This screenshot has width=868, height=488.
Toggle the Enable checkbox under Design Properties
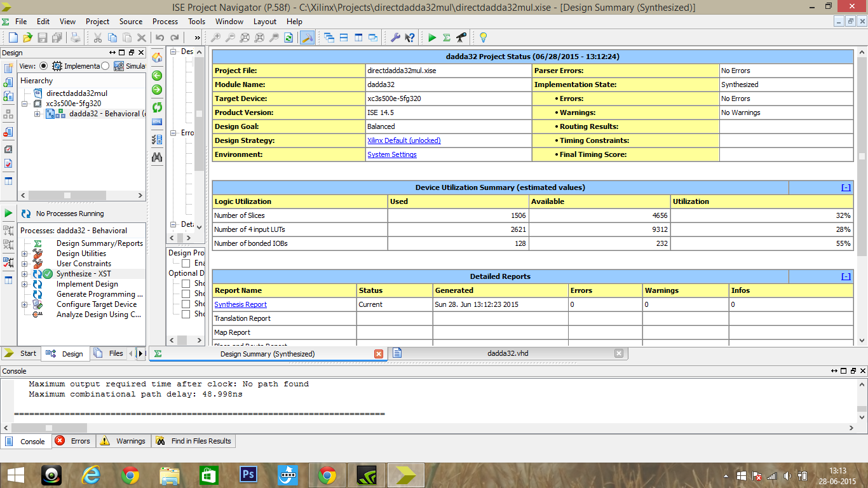pyautogui.click(x=186, y=263)
